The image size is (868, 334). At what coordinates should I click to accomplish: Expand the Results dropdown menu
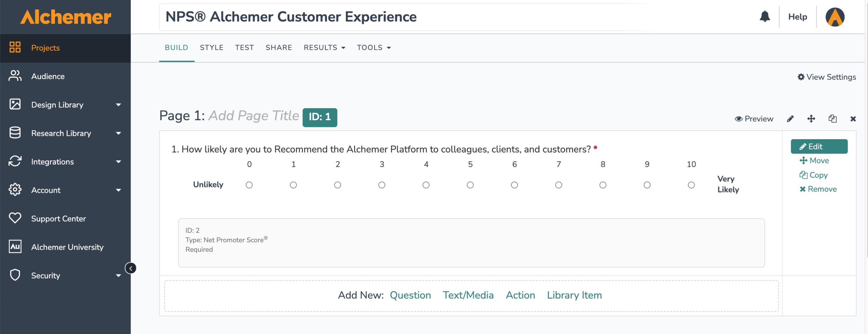(324, 48)
